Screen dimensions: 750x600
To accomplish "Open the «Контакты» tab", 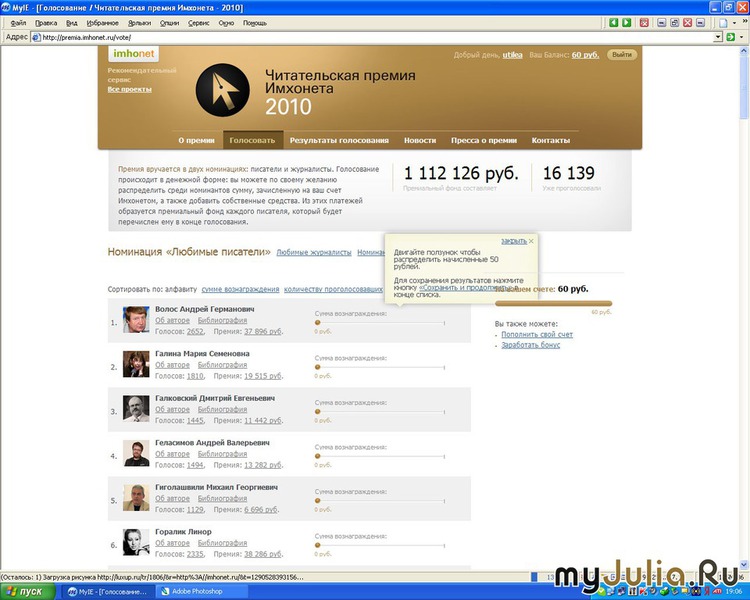I will tap(551, 140).
